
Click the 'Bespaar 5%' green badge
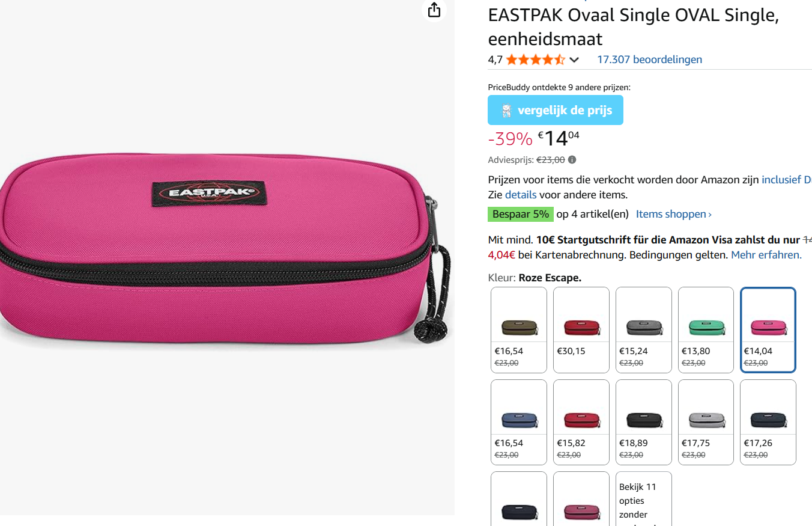click(x=520, y=213)
